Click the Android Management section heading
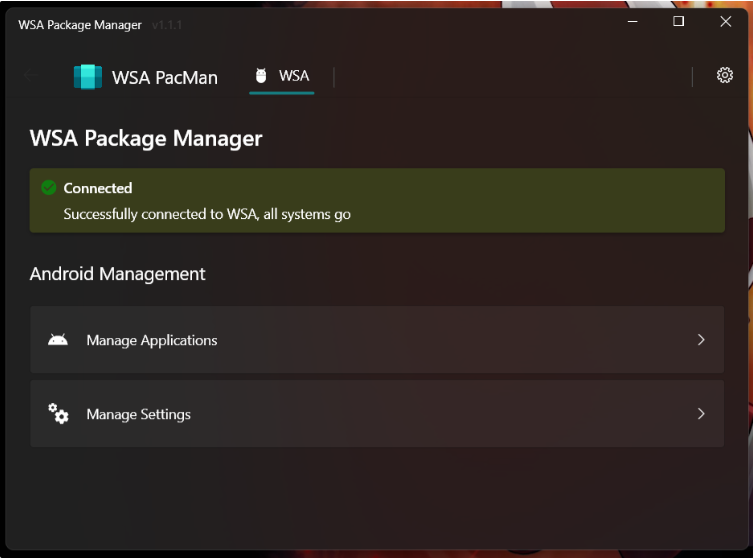 [x=118, y=274]
